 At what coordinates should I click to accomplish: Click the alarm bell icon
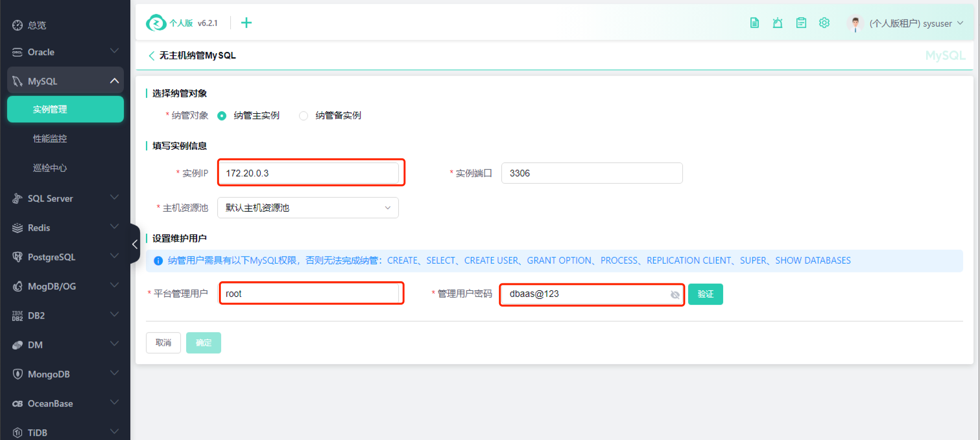pos(777,23)
